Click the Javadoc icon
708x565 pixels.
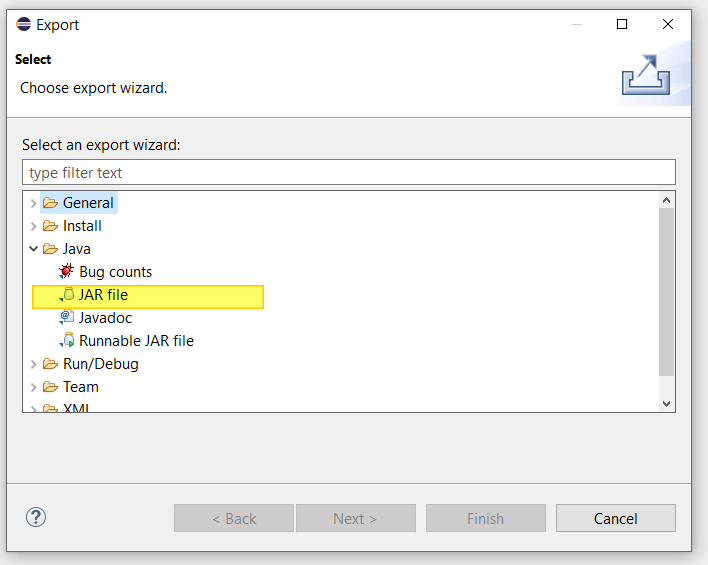67,317
